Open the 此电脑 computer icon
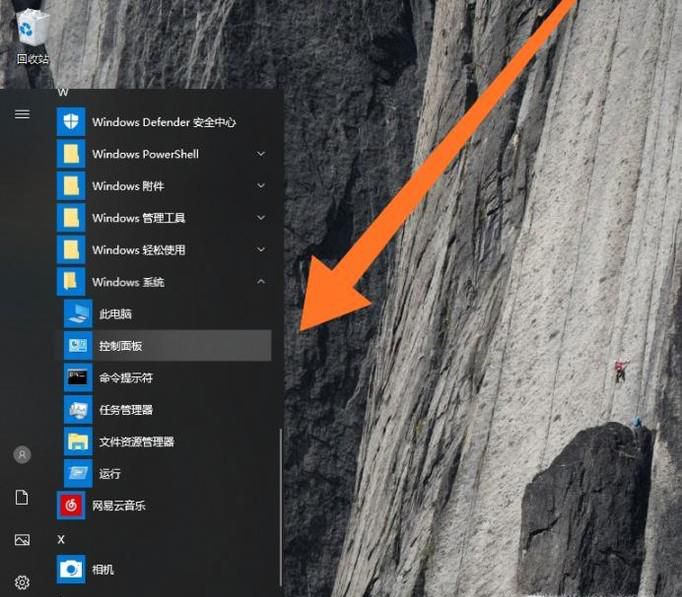 [x=78, y=314]
